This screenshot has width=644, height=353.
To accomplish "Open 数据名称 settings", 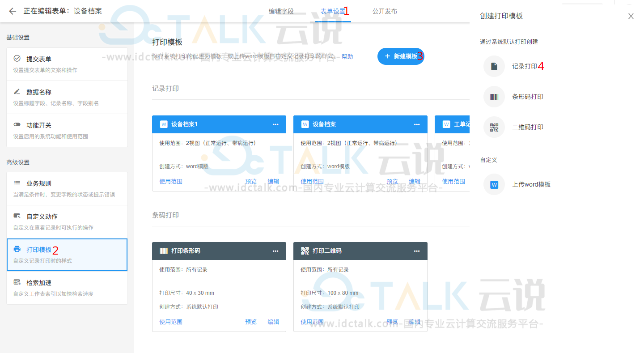I will [67, 98].
